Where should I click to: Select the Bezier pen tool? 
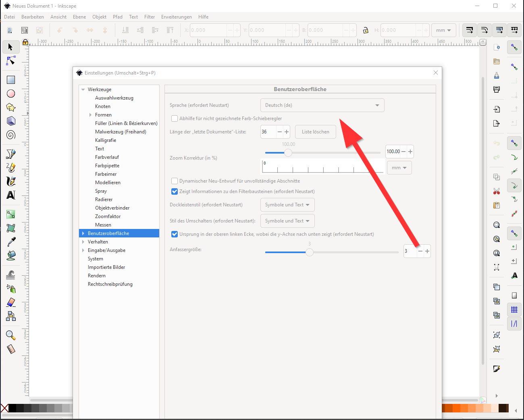pos(10,154)
